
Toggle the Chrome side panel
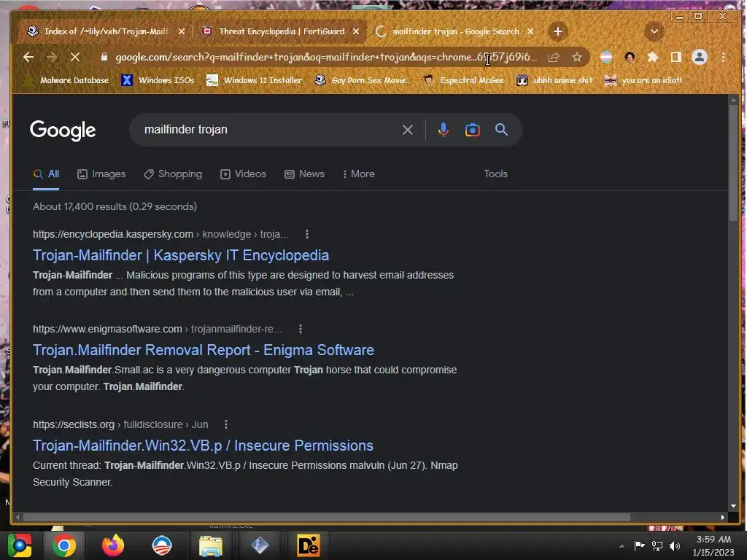click(676, 58)
